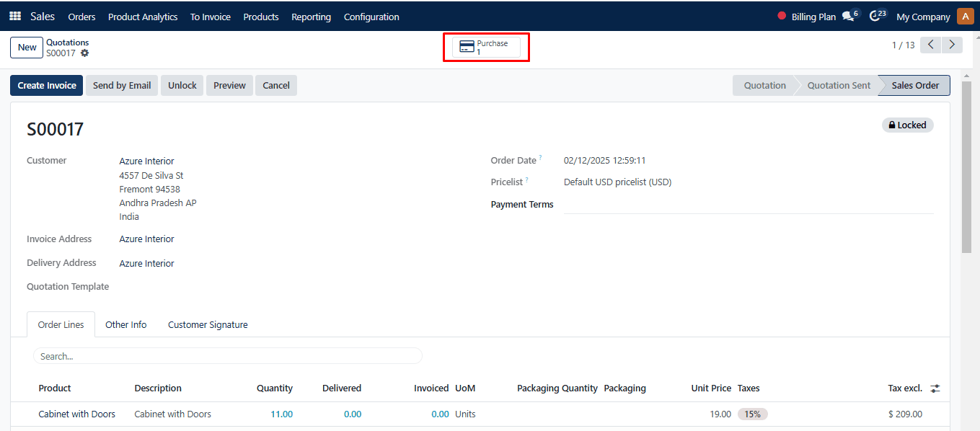Click the Cabinet with Doors product cell
Image resolution: width=980 pixels, height=431 pixels.
click(x=77, y=414)
